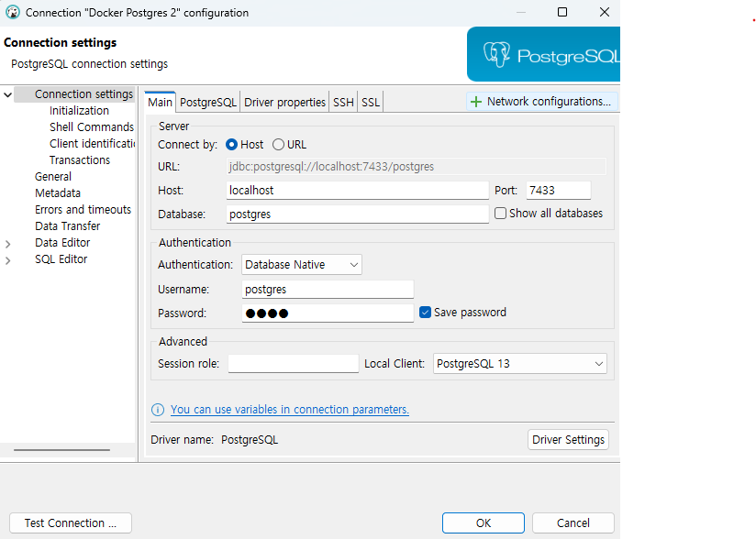Collapse the Connection settings tree node

click(7, 94)
